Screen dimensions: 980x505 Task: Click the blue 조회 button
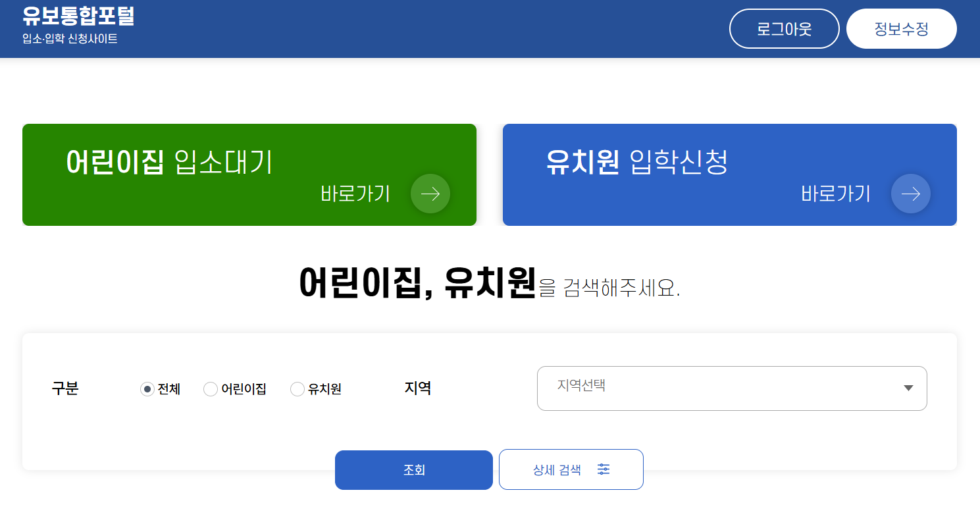coord(414,470)
